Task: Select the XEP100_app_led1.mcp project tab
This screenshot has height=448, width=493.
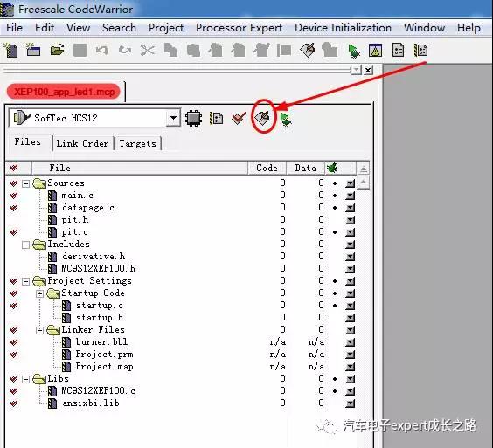Action: click(x=64, y=92)
